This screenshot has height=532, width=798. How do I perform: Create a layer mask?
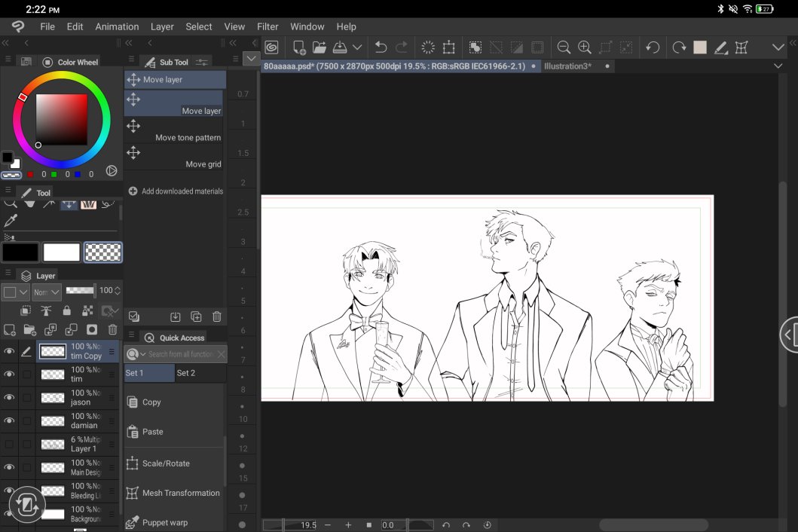click(x=92, y=330)
